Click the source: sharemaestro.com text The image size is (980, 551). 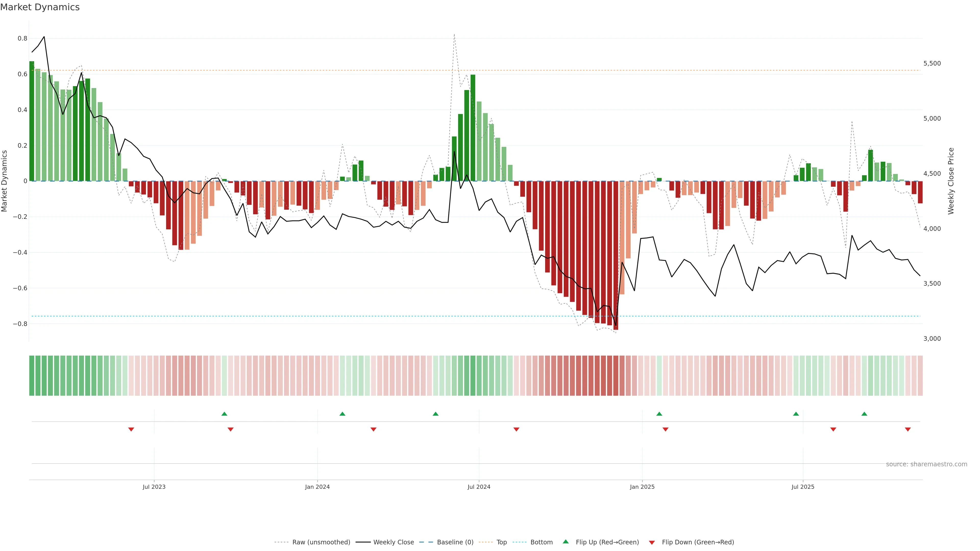(926, 464)
